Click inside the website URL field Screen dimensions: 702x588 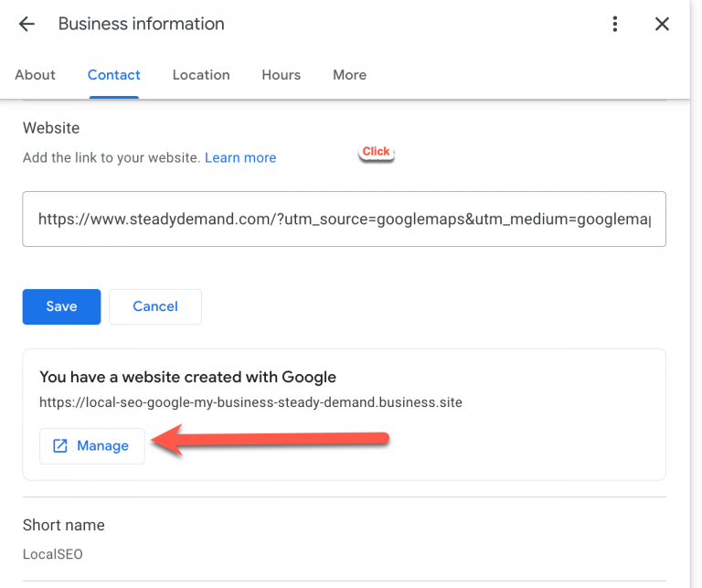pos(344,219)
